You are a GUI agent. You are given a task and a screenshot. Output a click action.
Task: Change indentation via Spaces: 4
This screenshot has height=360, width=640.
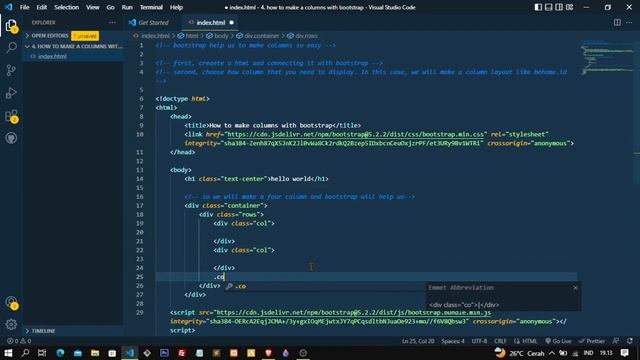point(453,341)
